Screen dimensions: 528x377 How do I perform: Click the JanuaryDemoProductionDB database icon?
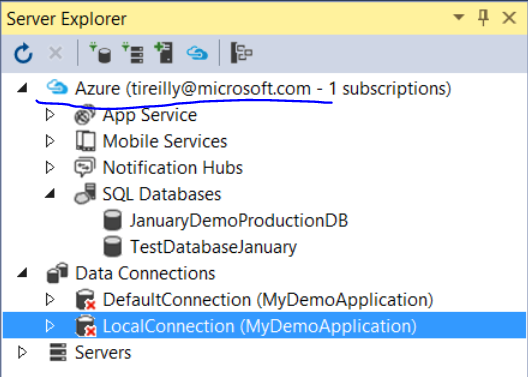point(112,220)
